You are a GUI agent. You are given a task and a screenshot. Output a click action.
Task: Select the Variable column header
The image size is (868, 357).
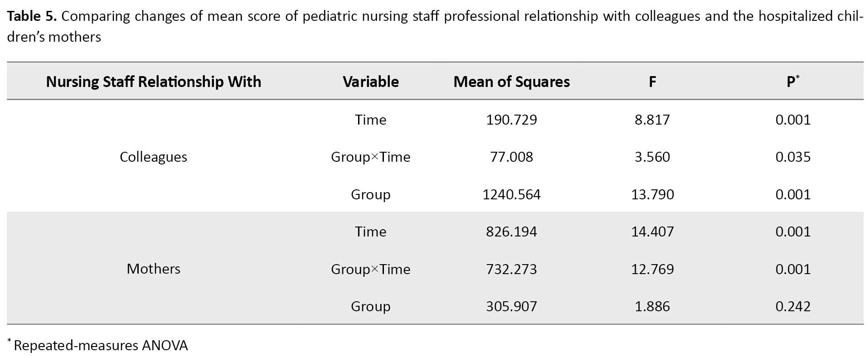pyautogui.click(x=370, y=82)
